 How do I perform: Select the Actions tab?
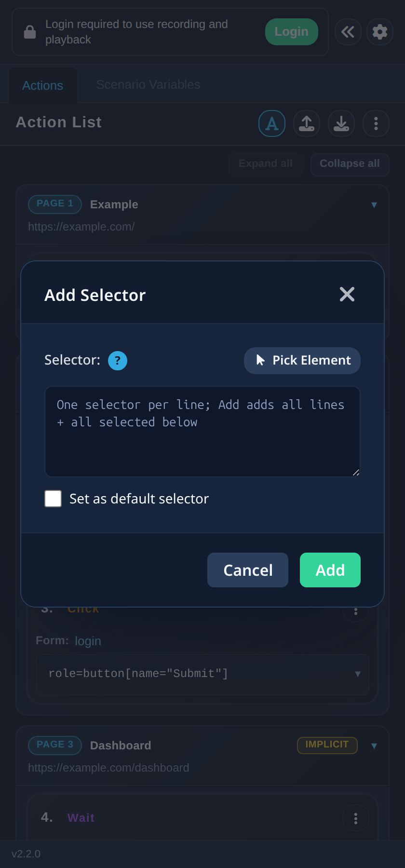tap(43, 85)
